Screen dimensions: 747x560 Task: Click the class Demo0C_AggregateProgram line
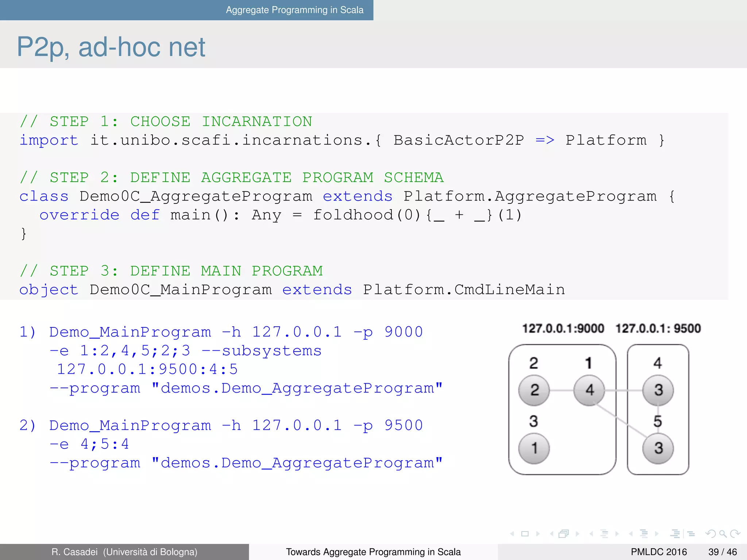(x=347, y=197)
